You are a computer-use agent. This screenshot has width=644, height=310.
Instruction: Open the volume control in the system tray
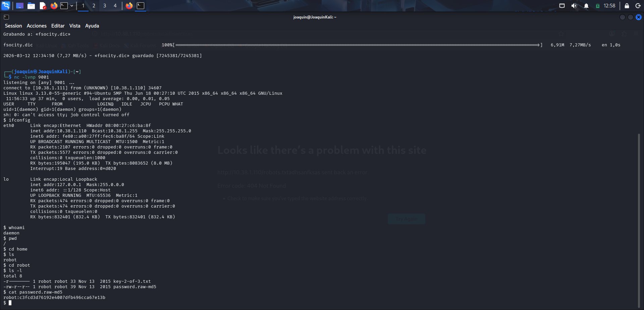tap(574, 5)
